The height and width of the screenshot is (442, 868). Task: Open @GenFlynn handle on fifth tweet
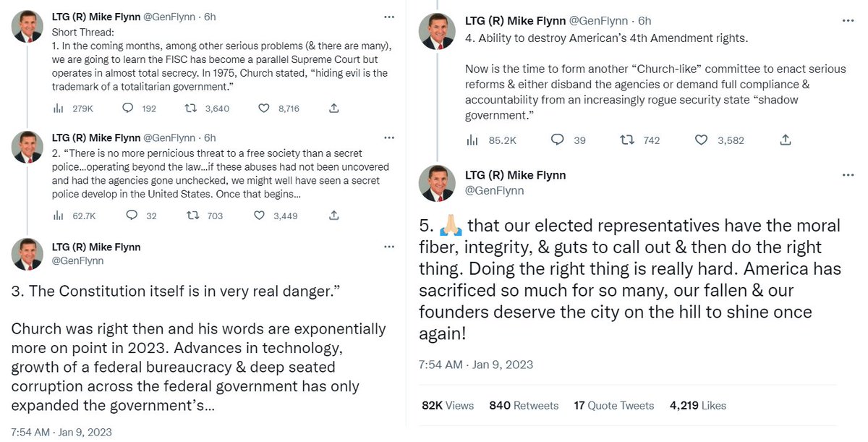coord(494,191)
